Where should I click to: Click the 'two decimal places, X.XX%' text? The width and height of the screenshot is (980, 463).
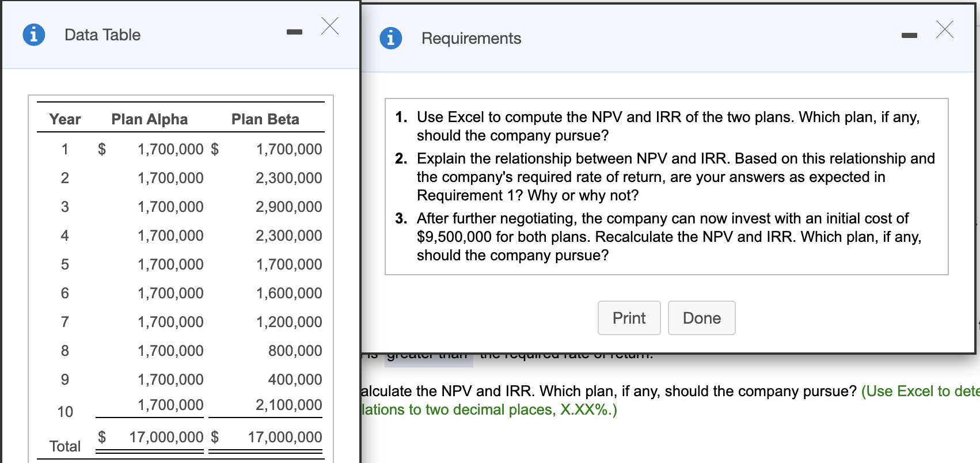pyautogui.click(x=519, y=409)
